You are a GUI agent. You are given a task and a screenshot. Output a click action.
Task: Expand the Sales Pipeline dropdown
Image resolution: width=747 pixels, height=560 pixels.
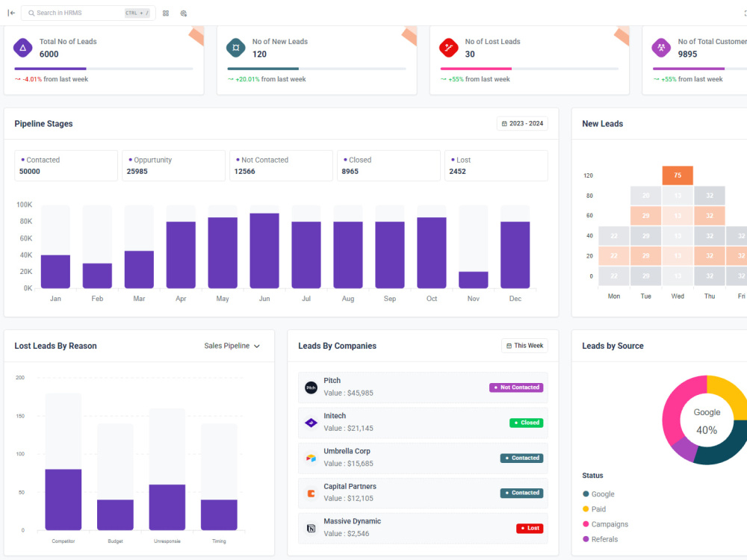[x=232, y=346]
